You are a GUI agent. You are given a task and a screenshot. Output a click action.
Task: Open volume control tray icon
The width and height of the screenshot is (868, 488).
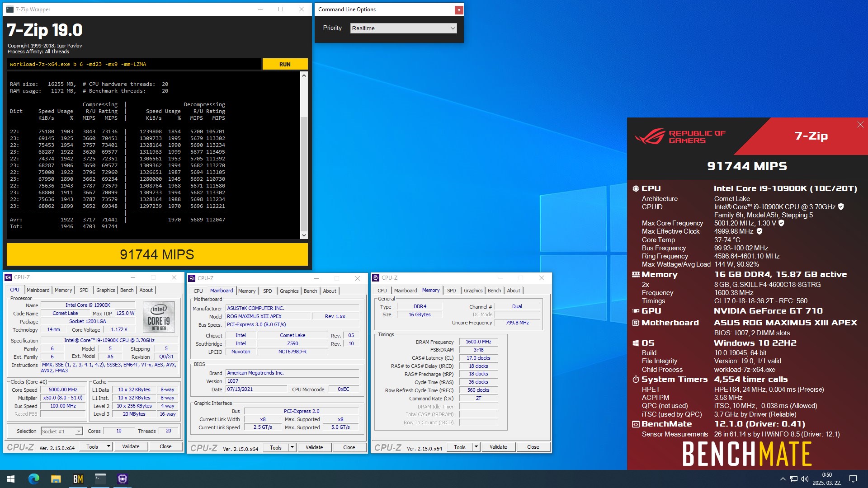point(805,479)
